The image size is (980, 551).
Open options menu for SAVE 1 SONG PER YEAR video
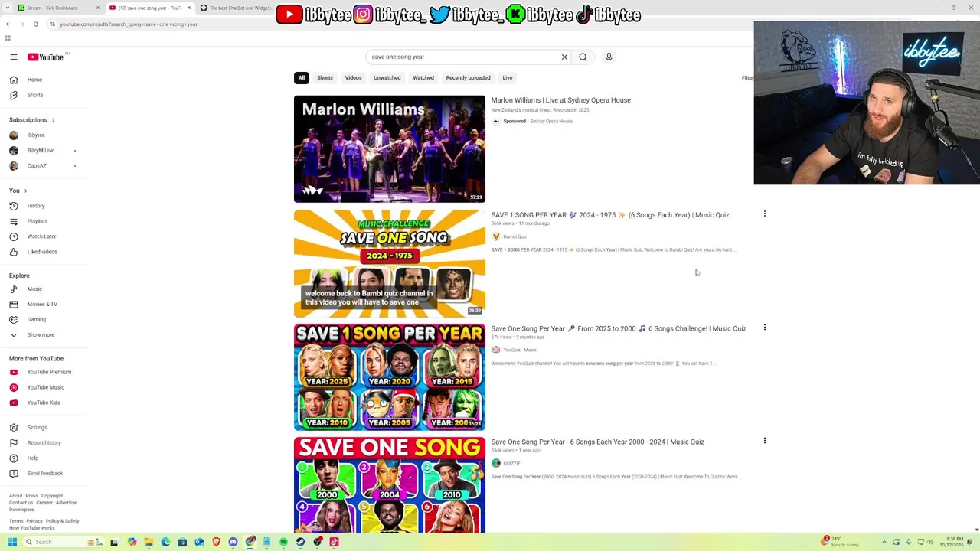click(x=764, y=214)
